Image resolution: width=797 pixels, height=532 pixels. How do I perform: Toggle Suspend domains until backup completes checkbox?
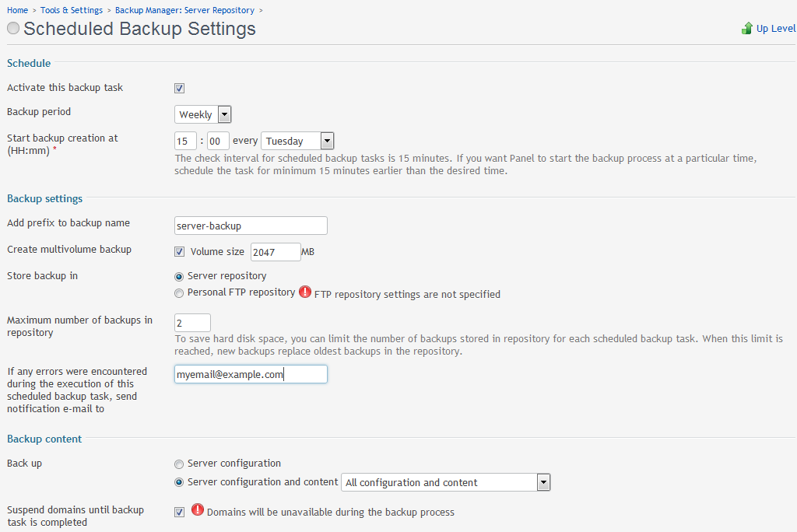click(180, 513)
